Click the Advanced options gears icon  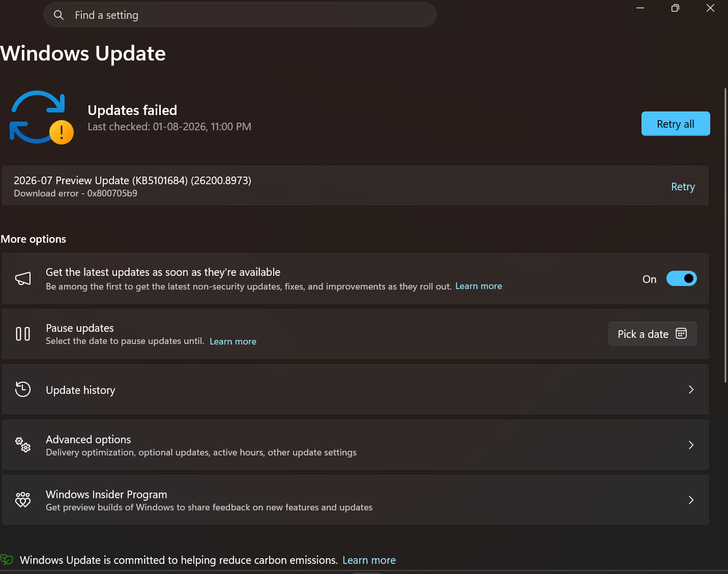pos(23,445)
